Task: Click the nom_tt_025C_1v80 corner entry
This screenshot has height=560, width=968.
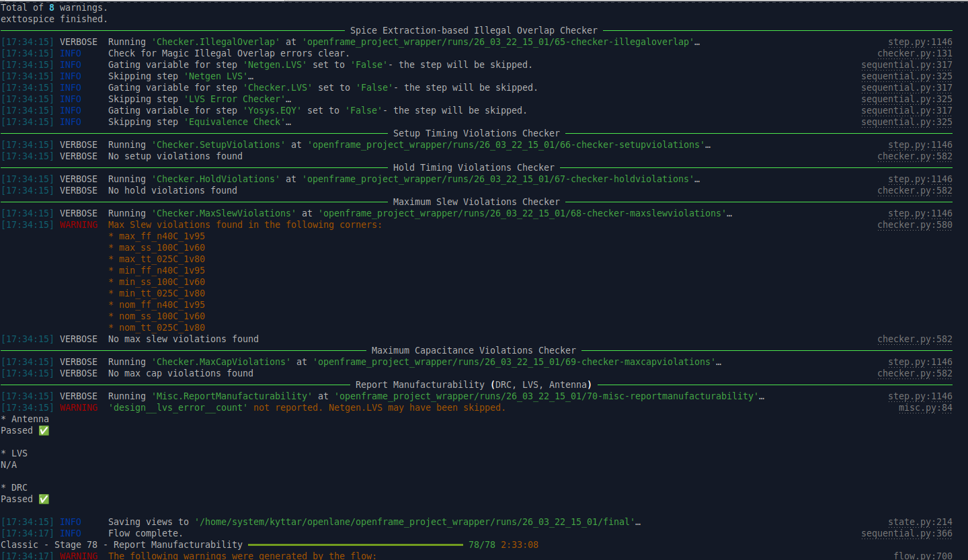Action: pyautogui.click(x=161, y=327)
